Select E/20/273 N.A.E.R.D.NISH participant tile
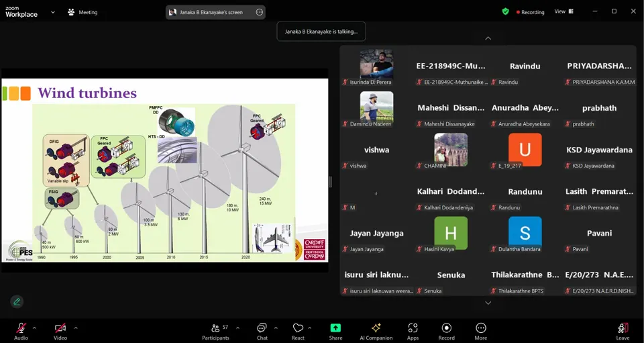Screen dimensions: 644x343 coord(599,275)
